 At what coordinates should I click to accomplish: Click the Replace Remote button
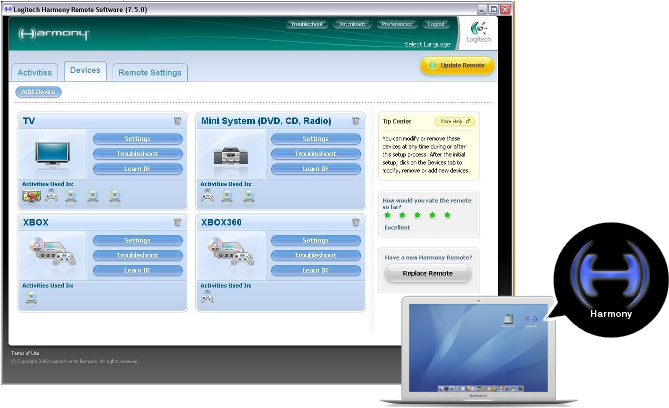(427, 273)
